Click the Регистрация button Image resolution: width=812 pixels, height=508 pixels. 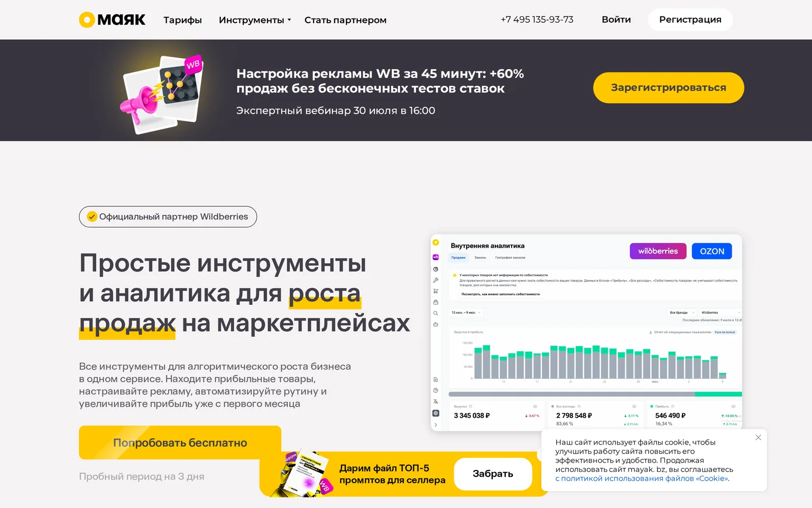pos(690,20)
